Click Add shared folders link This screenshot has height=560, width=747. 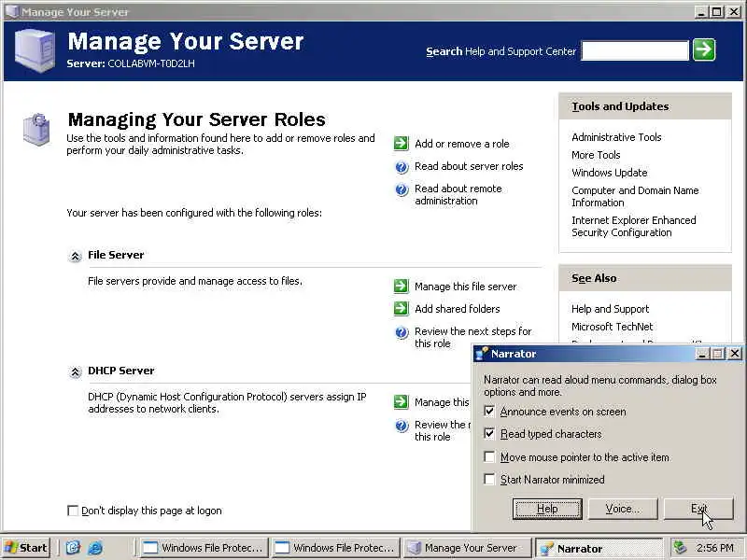(x=457, y=309)
